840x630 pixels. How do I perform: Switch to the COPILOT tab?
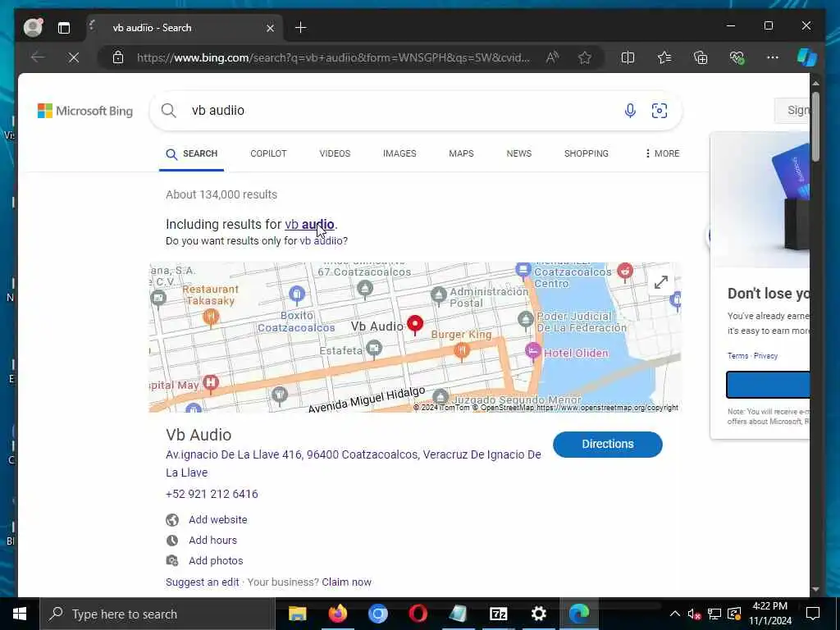click(268, 153)
